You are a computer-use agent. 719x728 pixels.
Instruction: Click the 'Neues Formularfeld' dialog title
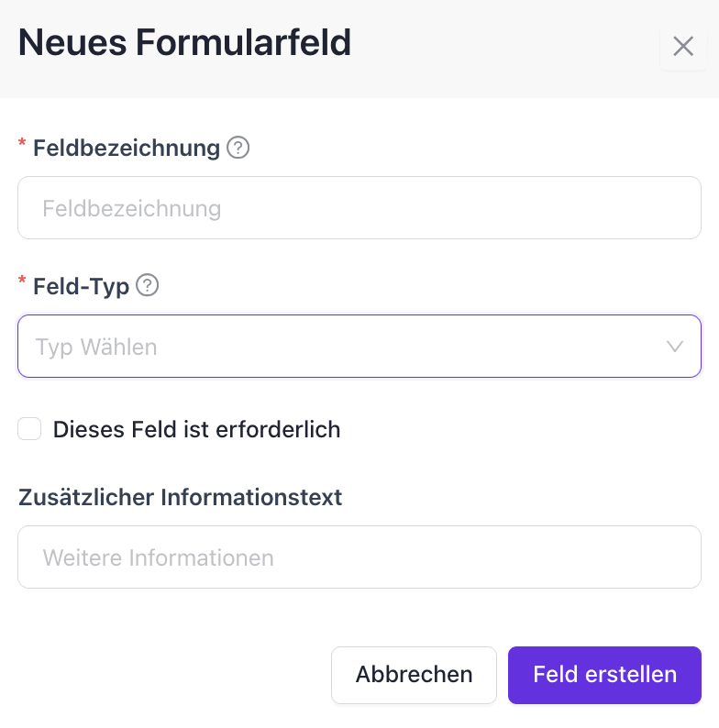184,43
